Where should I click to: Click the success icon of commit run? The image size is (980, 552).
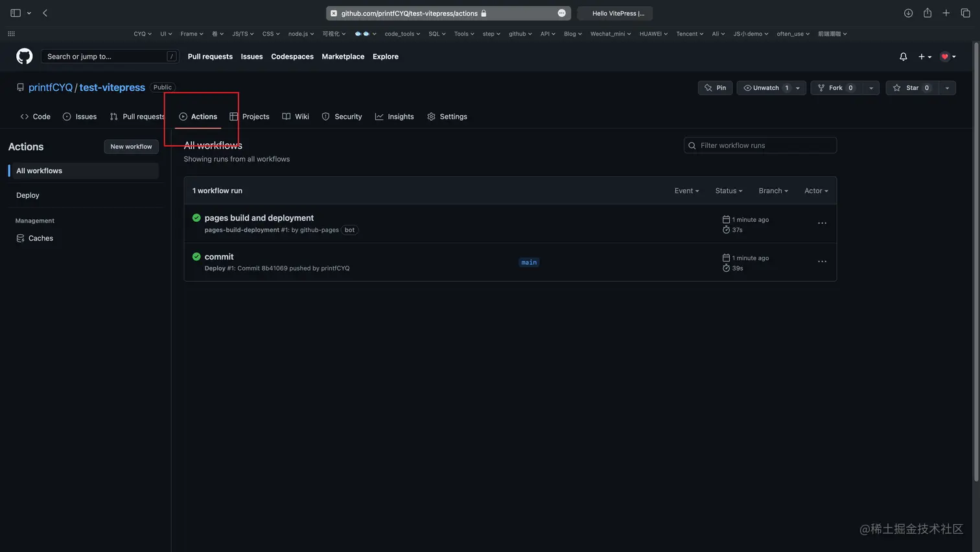coord(196,257)
